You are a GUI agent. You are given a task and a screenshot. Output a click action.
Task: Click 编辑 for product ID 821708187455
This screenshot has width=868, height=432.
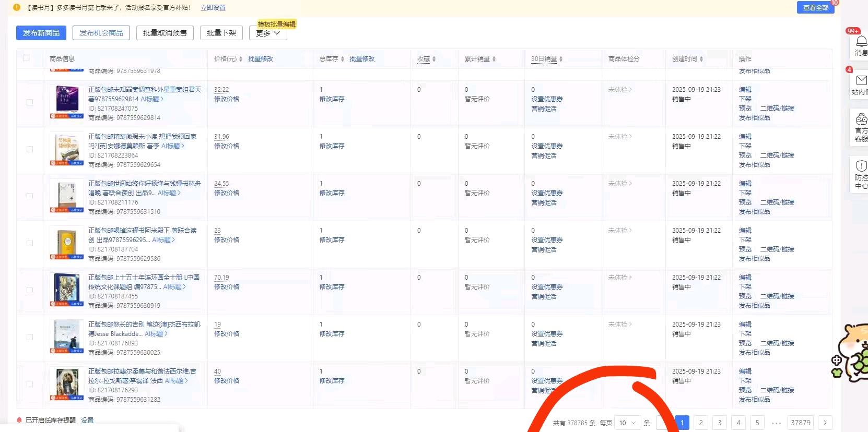(745, 278)
